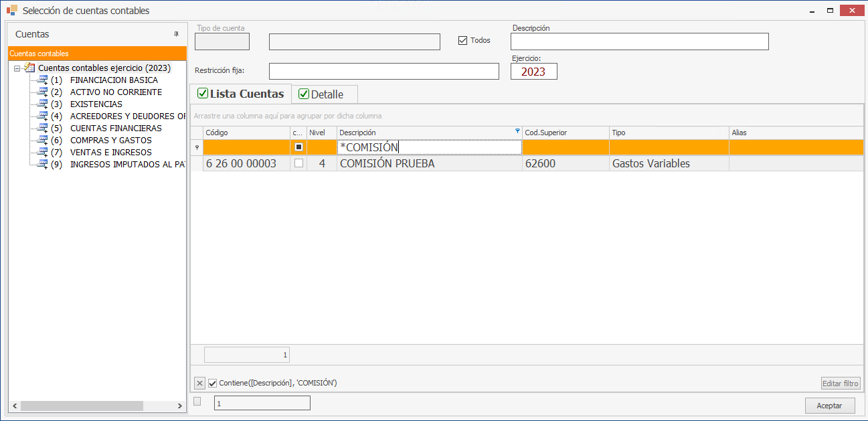Click the root Cuentas contables ejercicio icon
This screenshot has height=421, width=868.
(x=29, y=68)
